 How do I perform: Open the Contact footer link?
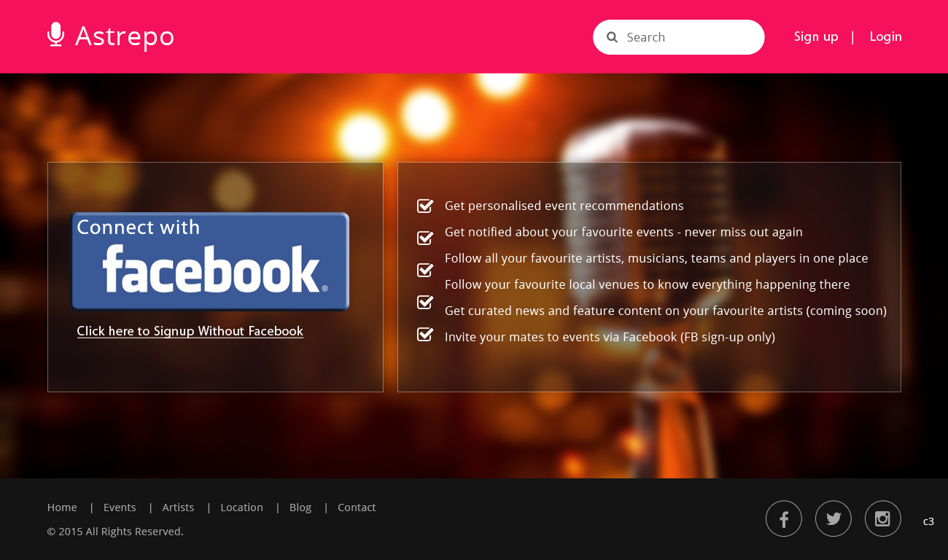coord(357,507)
